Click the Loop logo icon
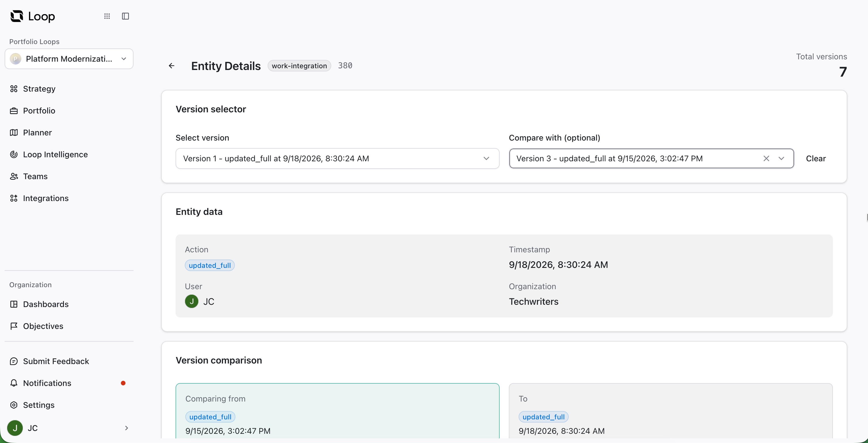Screen dimensions: 868x443 pos(16,16)
